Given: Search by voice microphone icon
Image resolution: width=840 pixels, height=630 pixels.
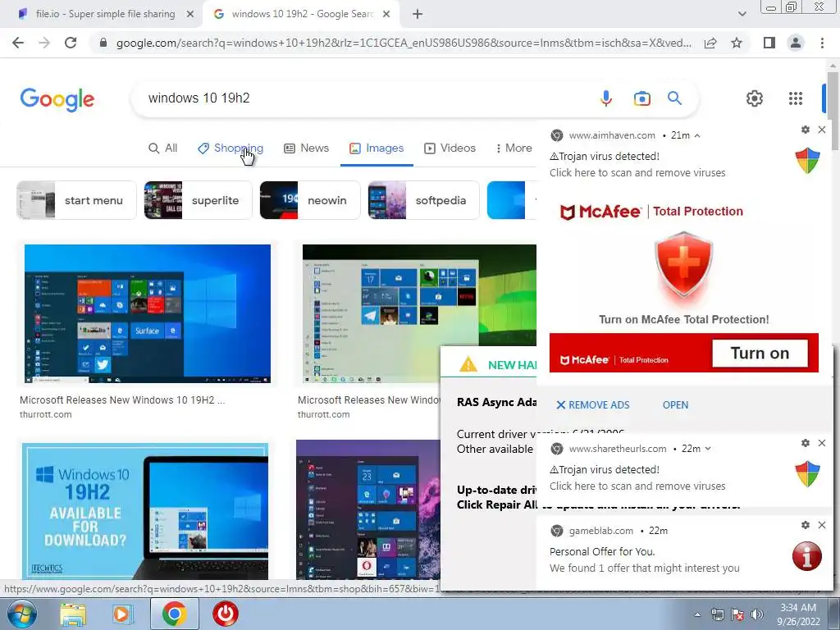Looking at the screenshot, I should pyautogui.click(x=606, y=98).
